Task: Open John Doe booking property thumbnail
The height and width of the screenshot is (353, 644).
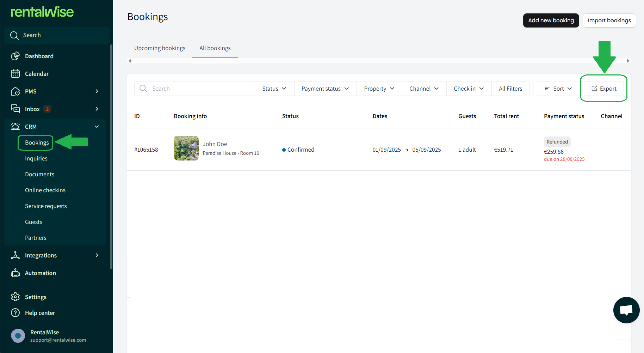Action: click(186, 148)
